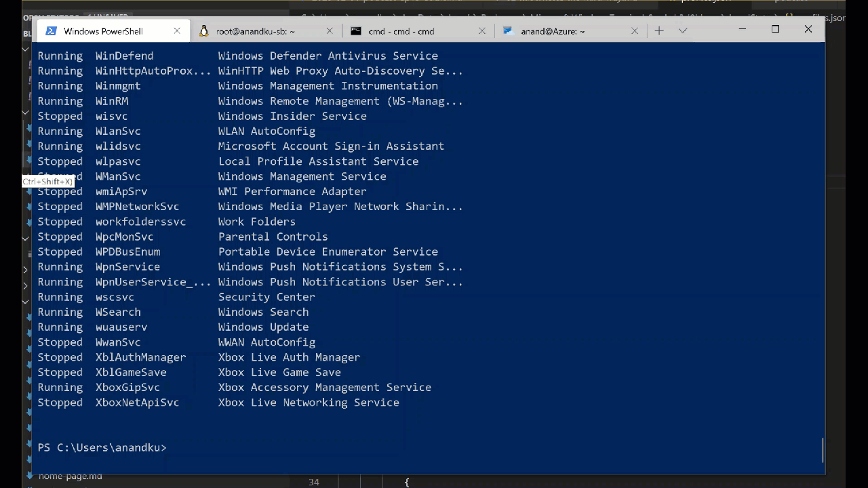
Task: Maximize the terminal window
Action: pos(775,29)
